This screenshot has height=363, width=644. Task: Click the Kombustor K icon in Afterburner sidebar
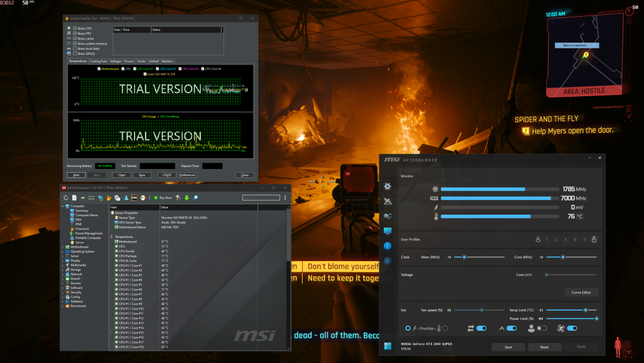click(387, 260)
